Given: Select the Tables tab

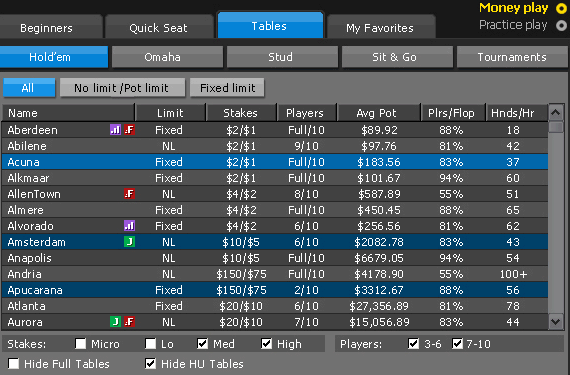Looking at the screenshot, I should (270, 25).
